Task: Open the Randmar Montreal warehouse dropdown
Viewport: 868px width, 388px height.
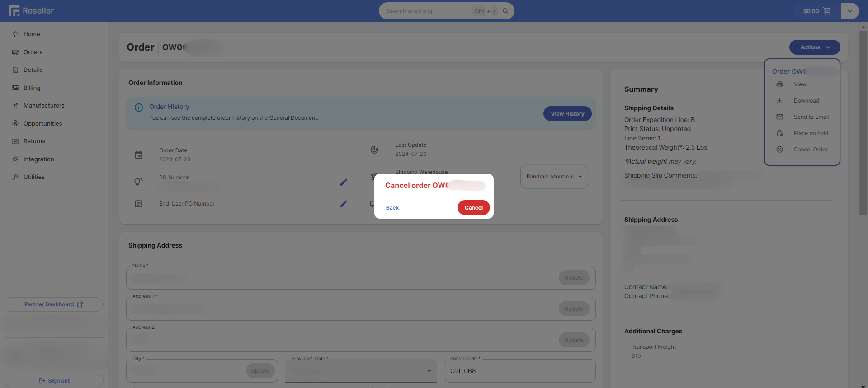Action: tap(554, 177)
